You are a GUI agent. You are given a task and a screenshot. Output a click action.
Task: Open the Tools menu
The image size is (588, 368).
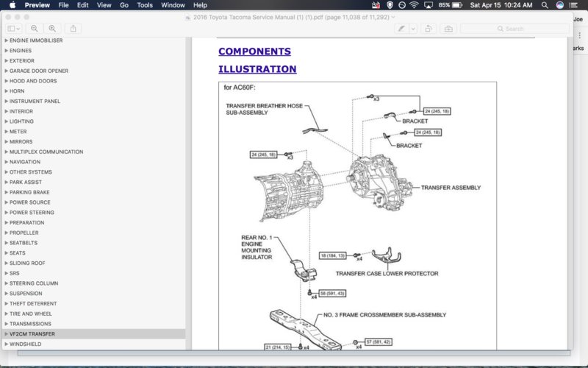pos(145,5)
